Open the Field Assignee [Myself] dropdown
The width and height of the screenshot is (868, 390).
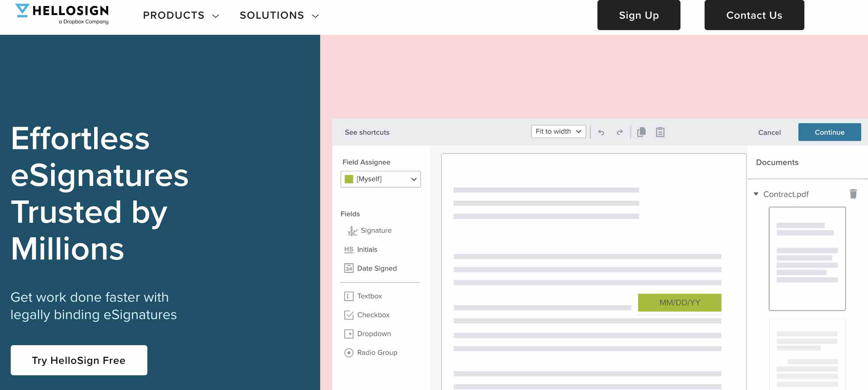click(380, 179)
